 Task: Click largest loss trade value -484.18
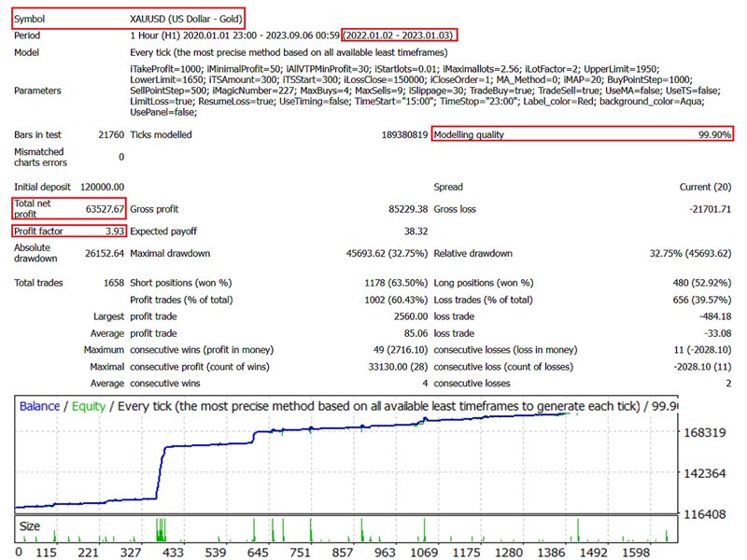tap(715, 316)
